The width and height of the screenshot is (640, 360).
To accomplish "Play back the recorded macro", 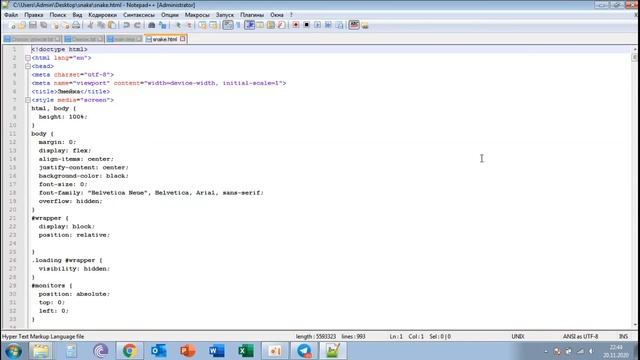I will pyautogui.click(x=318, y=25).
